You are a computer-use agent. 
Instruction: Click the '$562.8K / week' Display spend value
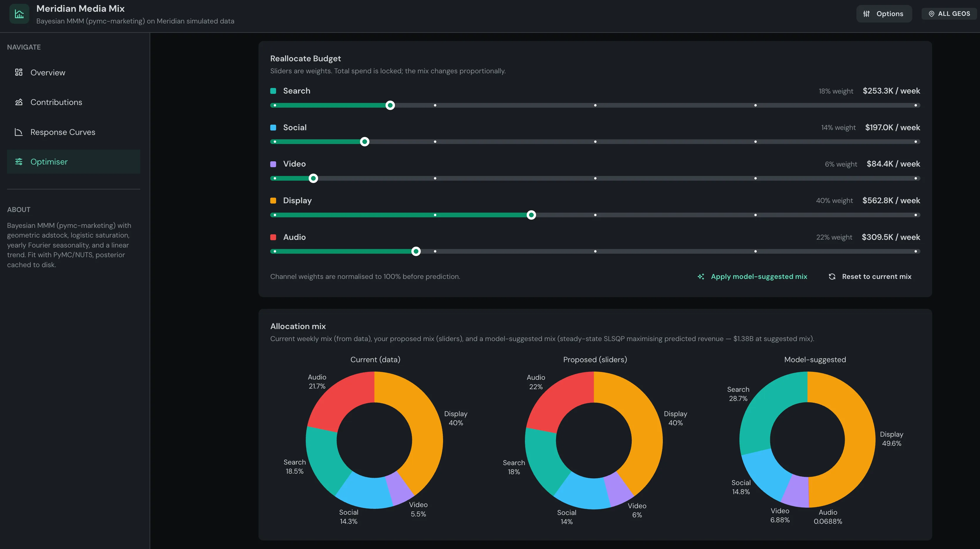click(x=891, y=200)
